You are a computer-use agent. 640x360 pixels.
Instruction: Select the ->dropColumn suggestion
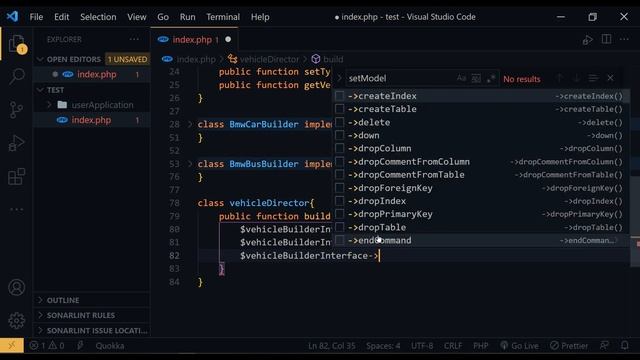481,149
